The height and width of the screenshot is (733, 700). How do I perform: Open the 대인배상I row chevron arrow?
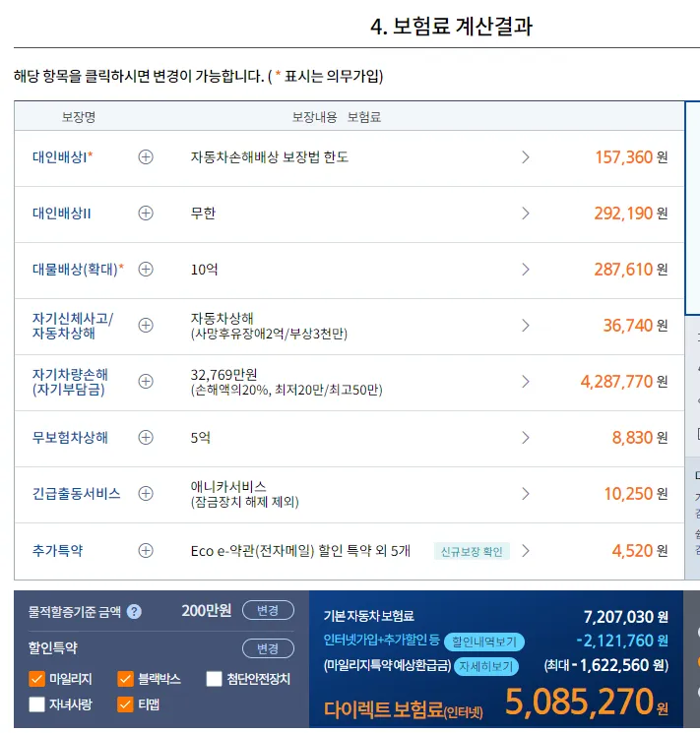526,157
